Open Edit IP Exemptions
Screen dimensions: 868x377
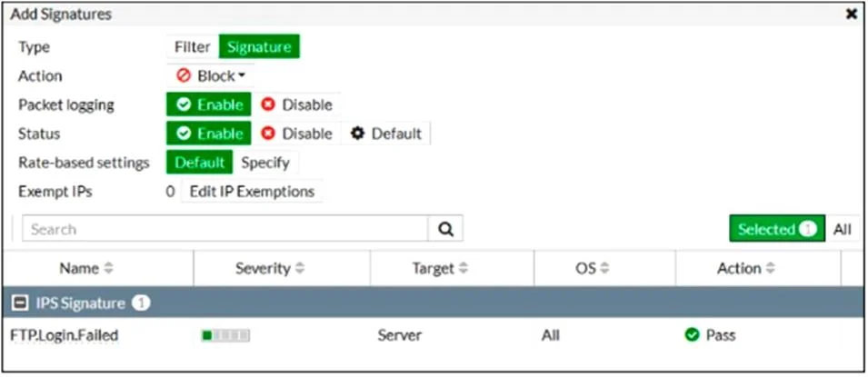(252, 192)
